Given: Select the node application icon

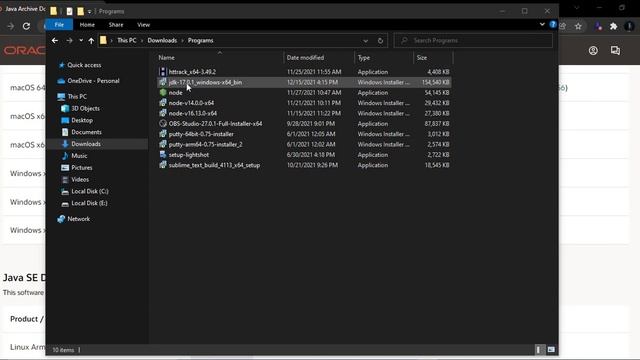Looking at the screenshot, I should [x=163, y=93].
